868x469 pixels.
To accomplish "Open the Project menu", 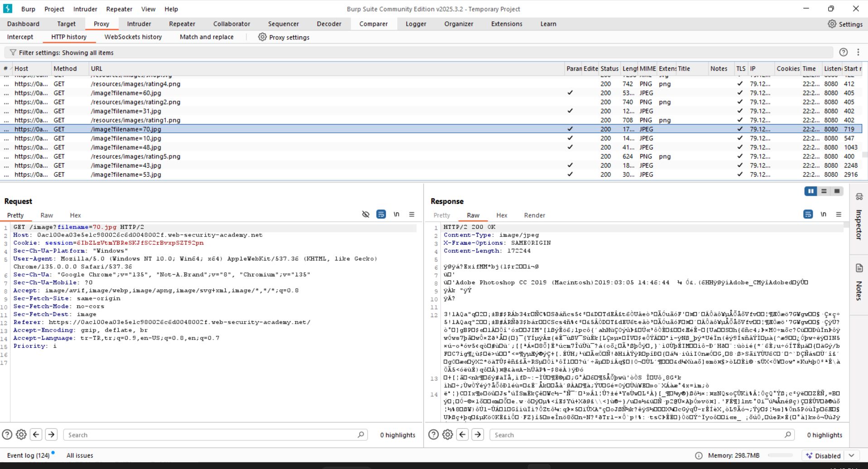I will pyautogui.click(x=54, y=9).
